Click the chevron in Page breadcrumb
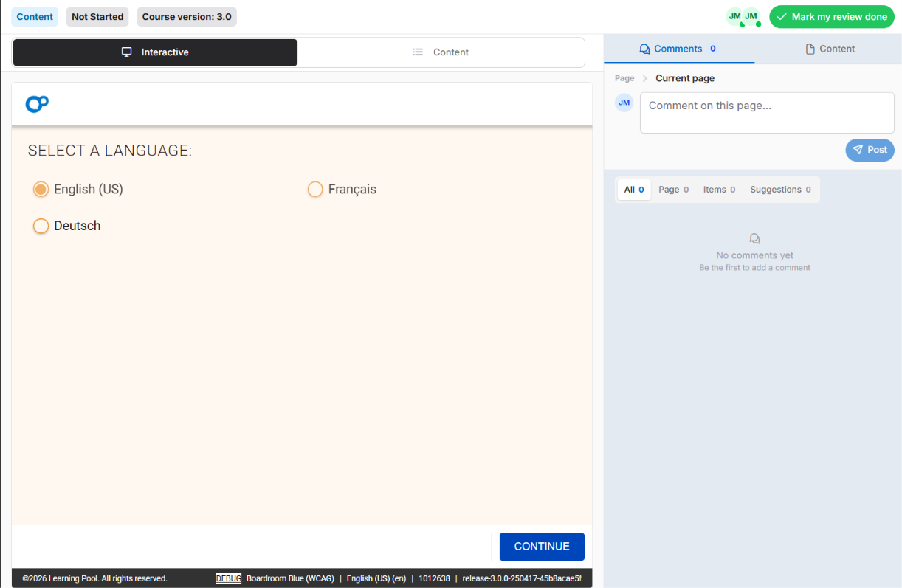 click(x=644, y=78)
